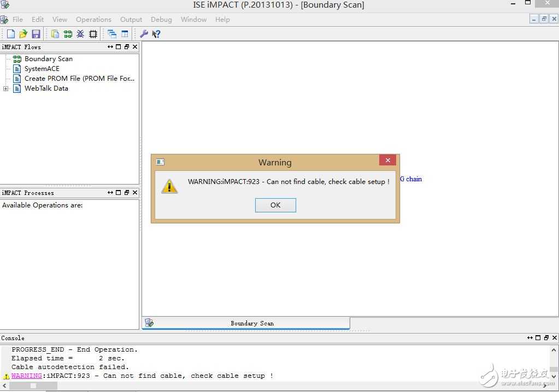The width and height of the screenshot is (559, 392).
Task: Select the Boundary Scan document tab
Action: [246, 323]
